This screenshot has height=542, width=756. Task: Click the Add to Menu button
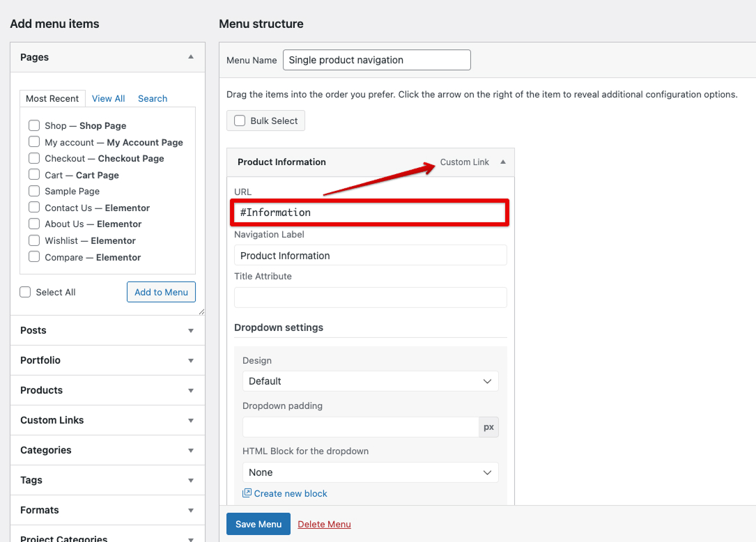pos(161,292)
